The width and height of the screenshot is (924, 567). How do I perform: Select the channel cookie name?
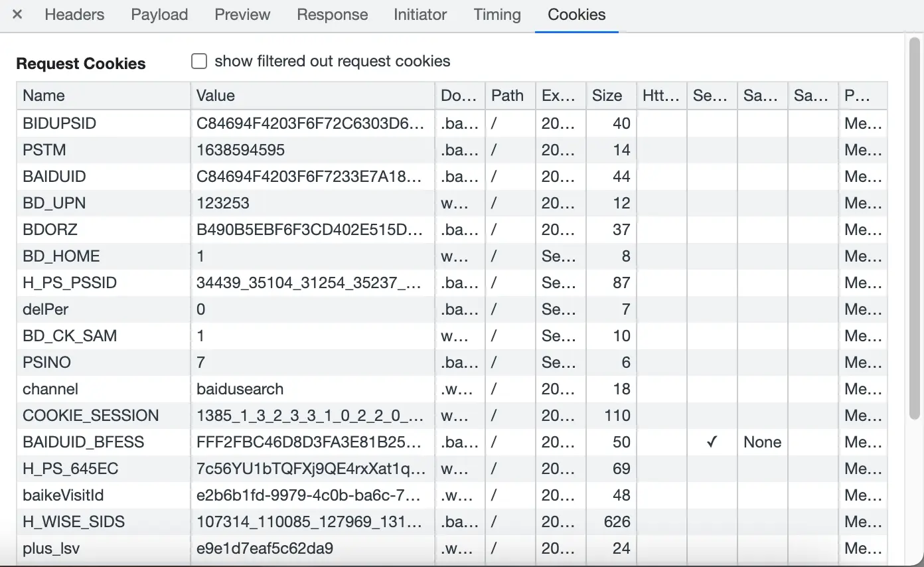tap(50, 389)
